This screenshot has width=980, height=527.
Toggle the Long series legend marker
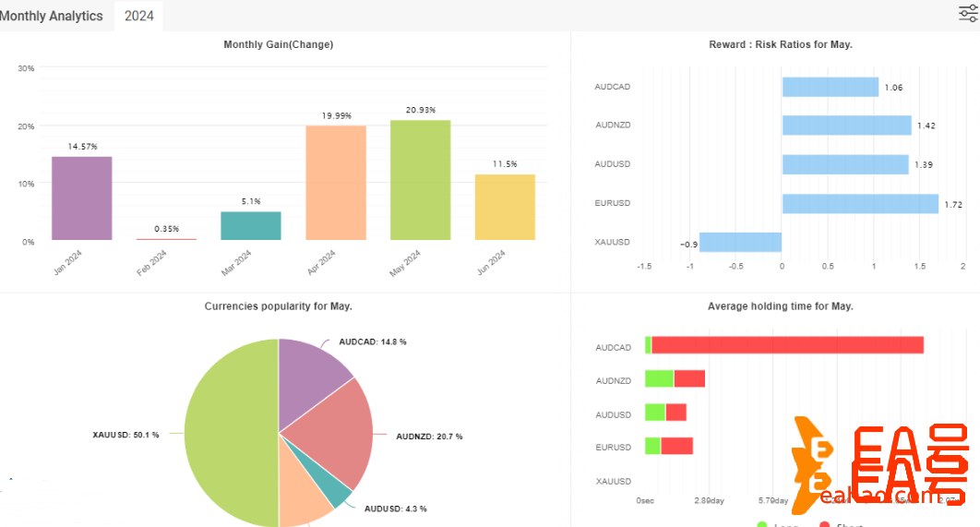(x=763, y=525)
